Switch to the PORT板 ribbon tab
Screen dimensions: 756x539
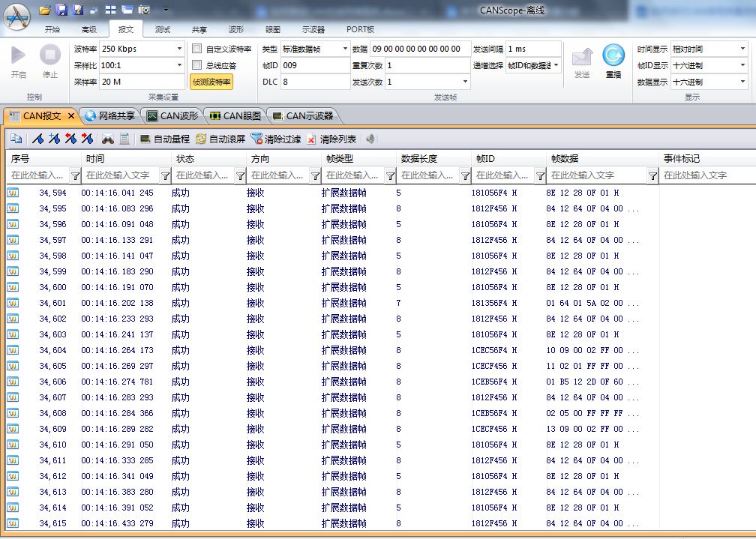360,29
